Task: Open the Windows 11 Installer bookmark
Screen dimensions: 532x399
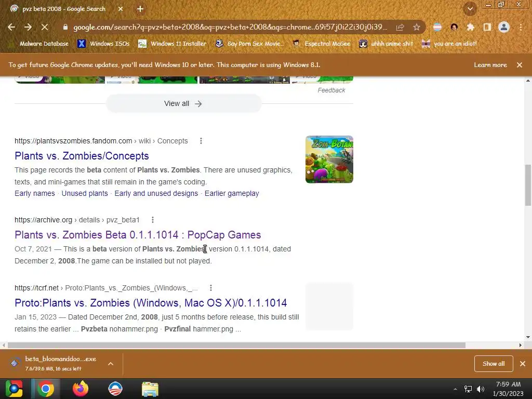Action: pyautogui.click(x=172, y=44)
